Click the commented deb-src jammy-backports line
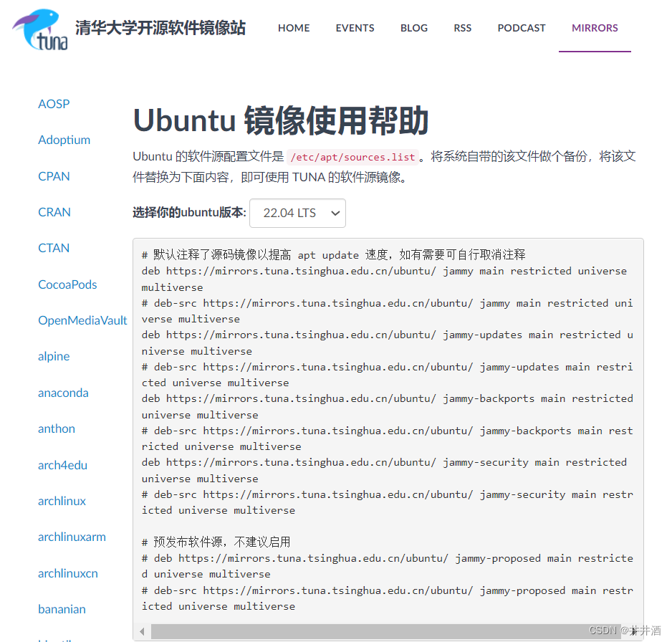Screen dimensions: 672x642 pyautogui.click(x=388, y=439)
